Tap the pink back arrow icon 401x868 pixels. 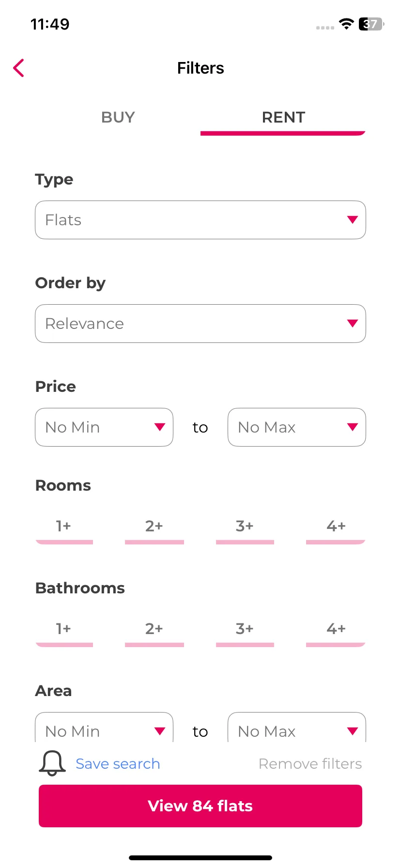(x=18, y=68)
